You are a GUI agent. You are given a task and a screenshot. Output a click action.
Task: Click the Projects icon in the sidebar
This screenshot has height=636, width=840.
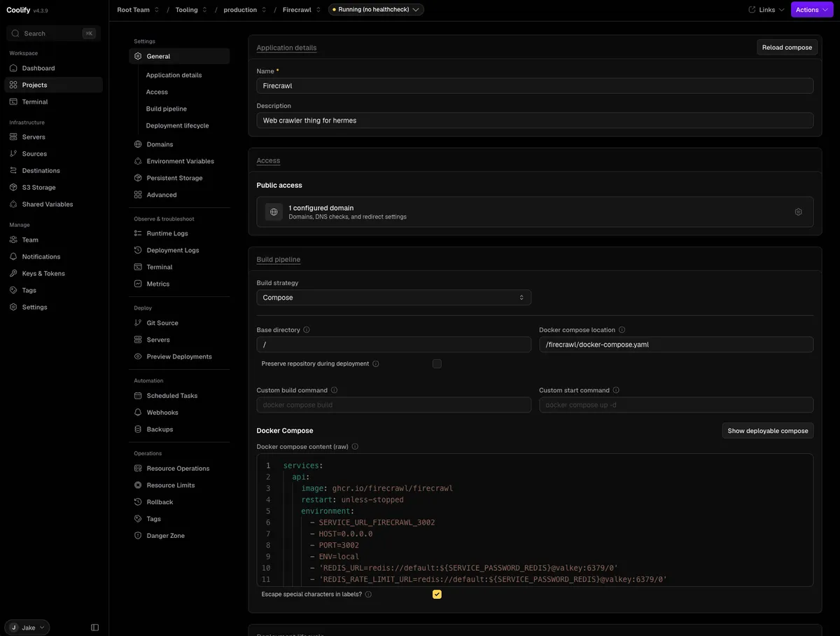tap(13, 85)
